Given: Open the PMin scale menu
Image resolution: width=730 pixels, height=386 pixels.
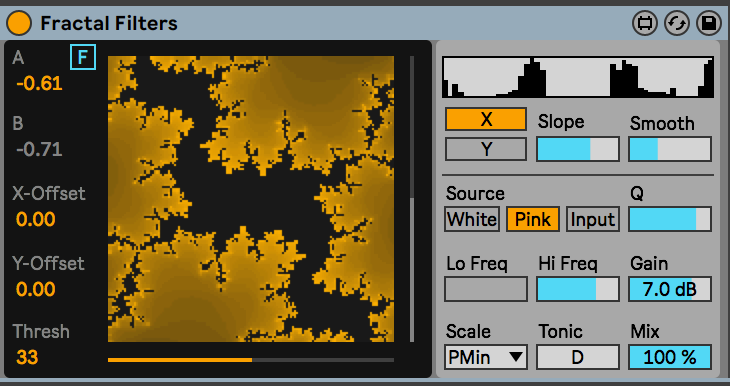Looking at the screenshot, I should [486, 357].
